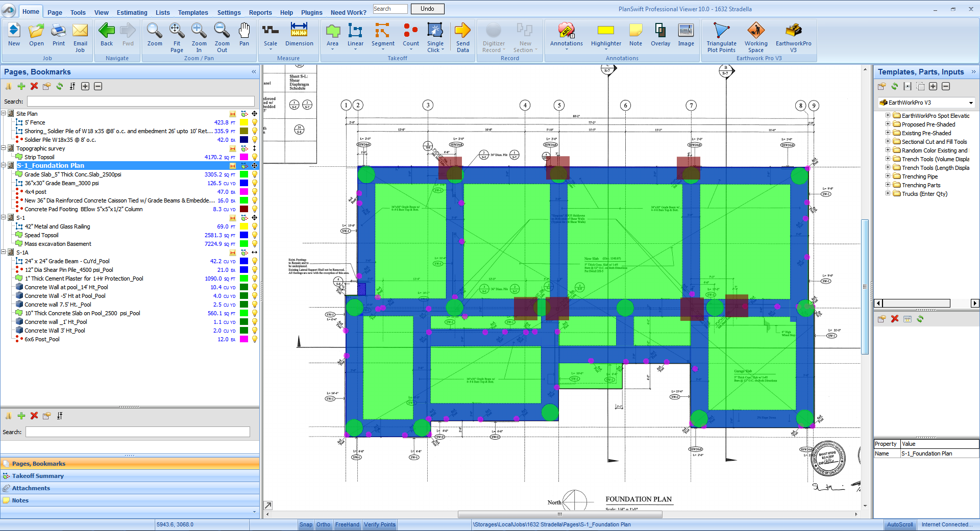Select the Area takeoff tool

pos(333,36)
